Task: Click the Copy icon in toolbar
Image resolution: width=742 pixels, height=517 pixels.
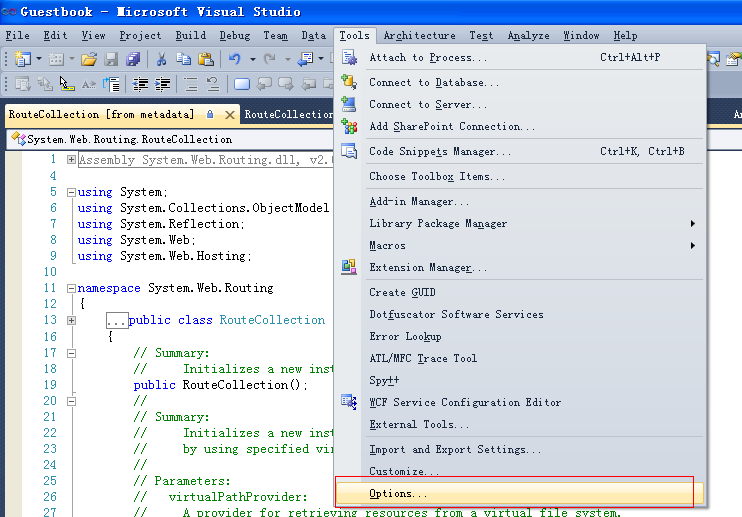Action: coord(183,59)
